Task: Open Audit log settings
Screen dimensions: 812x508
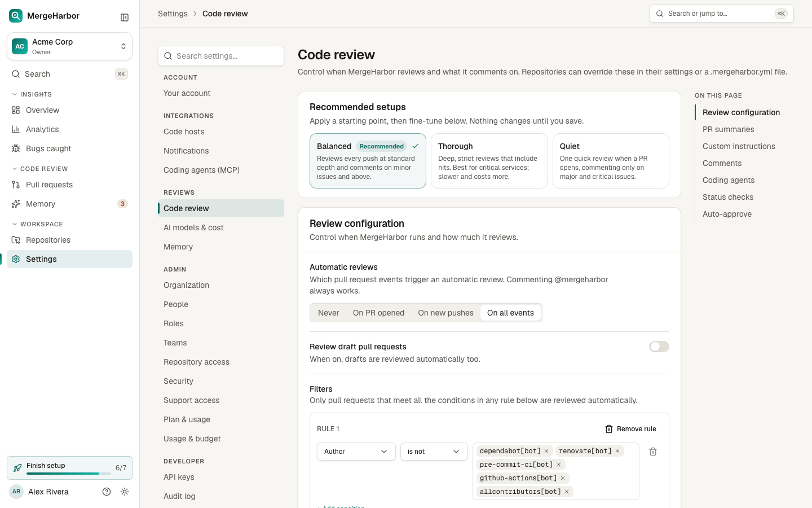Action: click(221, 496)
